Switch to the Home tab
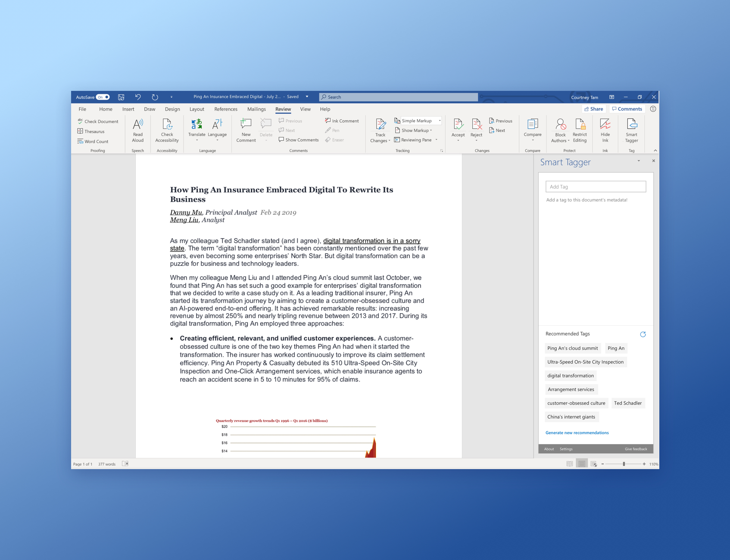This screenshot has height=560, width=730. click(106, 109)
